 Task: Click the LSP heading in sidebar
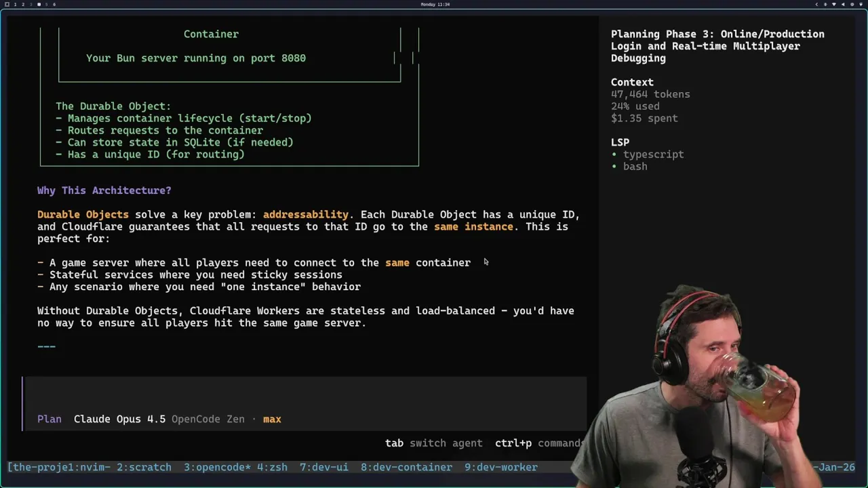point(620,142)
